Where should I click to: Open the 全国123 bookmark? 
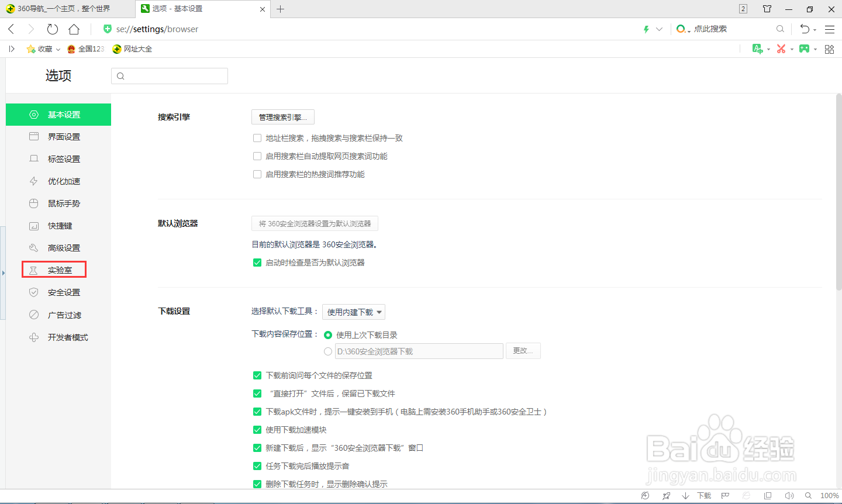pyautogui.click(x=85, y=49)
